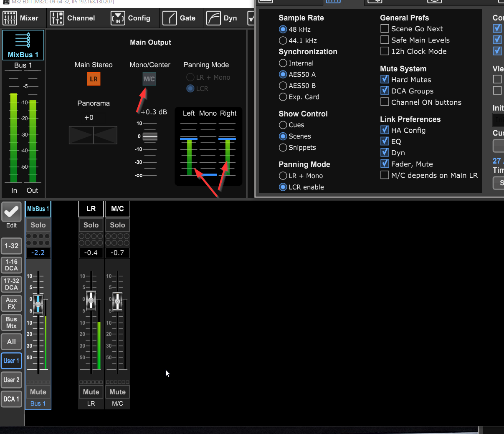This screenshot has height=434, width=504.
Task: Select the MixBus 1 channel thumbnail
Action: pyautogui.click(x=23, y=45)
